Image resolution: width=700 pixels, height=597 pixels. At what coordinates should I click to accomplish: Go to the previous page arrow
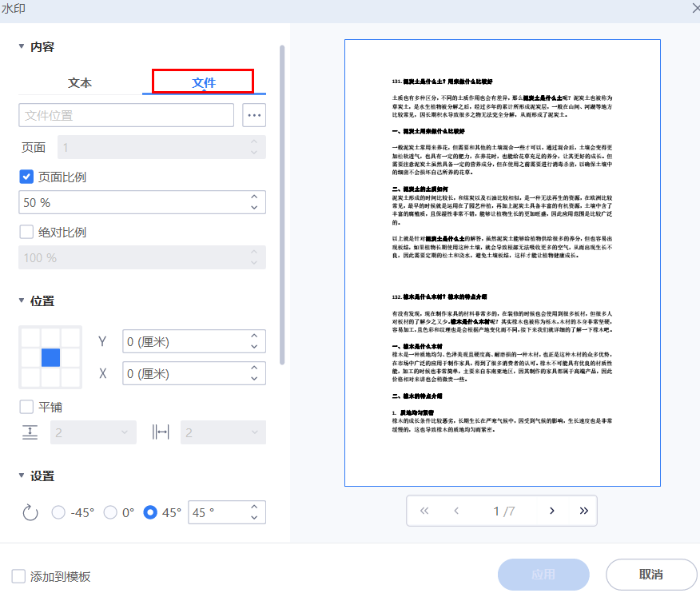click(x=456, y=511)
